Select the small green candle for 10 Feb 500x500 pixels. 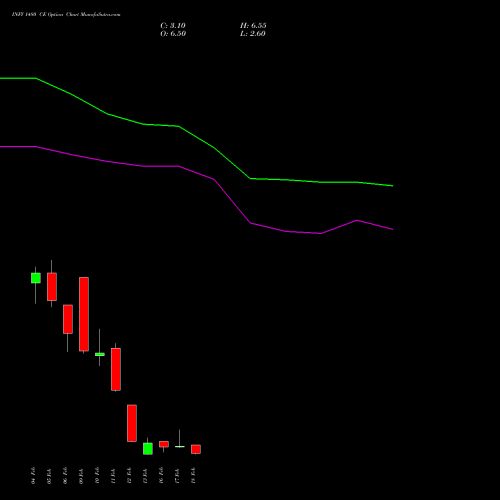click(x=100, y=354)
